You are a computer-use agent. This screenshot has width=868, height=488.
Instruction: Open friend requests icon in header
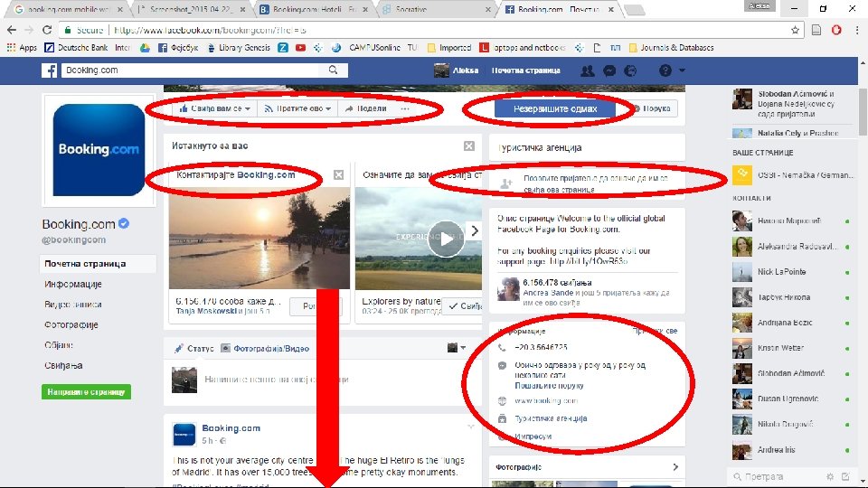click(588, 70)
